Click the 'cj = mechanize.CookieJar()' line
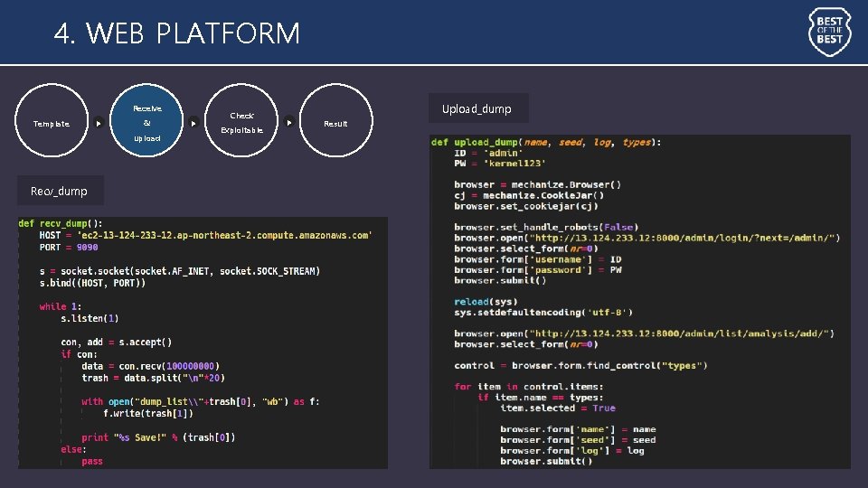The image size is (868, 488). click(x=529, y=195)
